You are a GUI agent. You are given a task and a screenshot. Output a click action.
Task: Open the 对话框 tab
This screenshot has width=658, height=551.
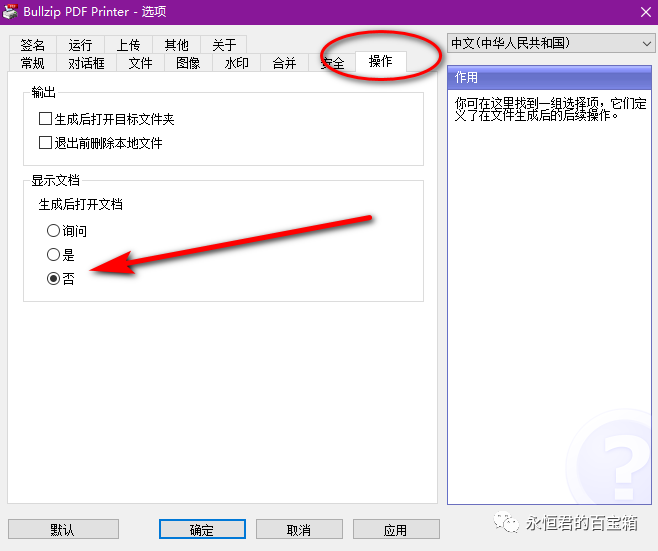pyautogui.click(x=86, y=63)
